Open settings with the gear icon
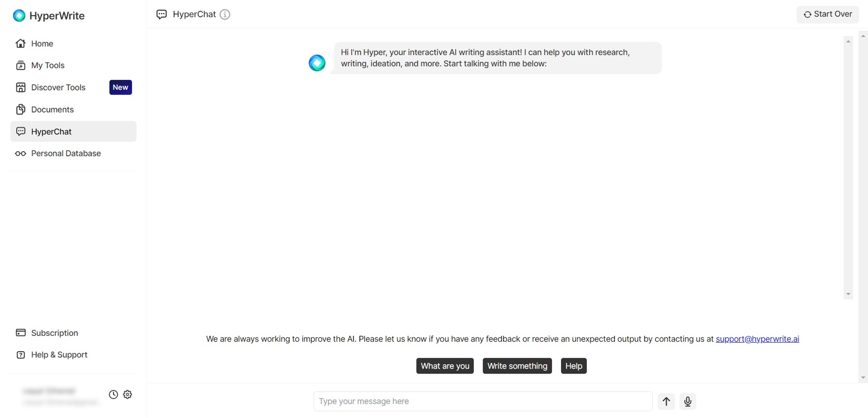Image resolution: width=868 pixels, height=418 pixels. point(127,394)
